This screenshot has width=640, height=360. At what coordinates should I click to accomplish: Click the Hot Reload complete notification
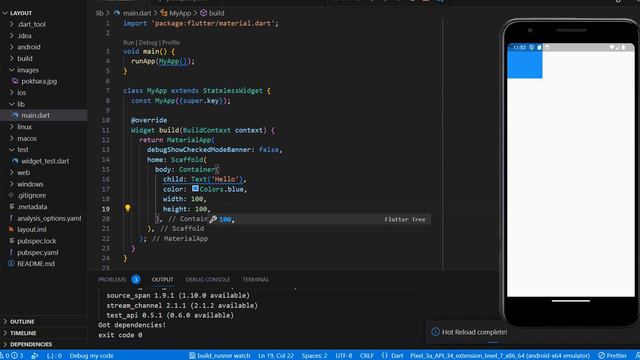[x=474, y=332]
